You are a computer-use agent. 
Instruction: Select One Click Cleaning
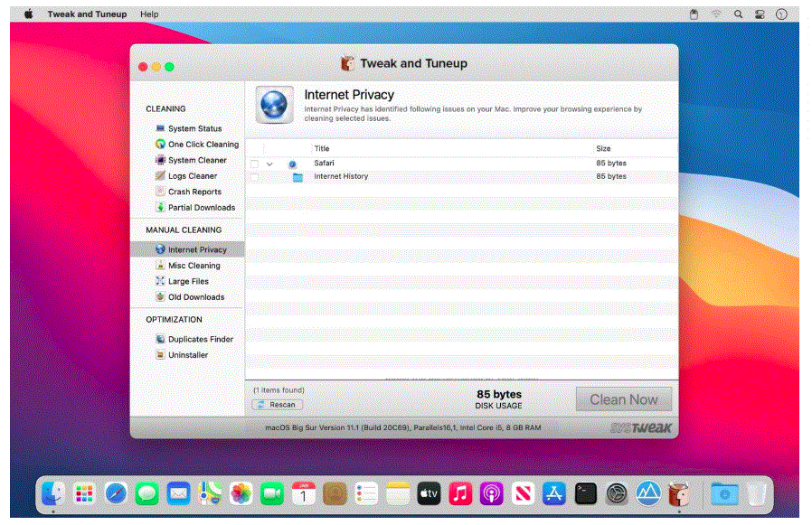(x=197, y=145)
